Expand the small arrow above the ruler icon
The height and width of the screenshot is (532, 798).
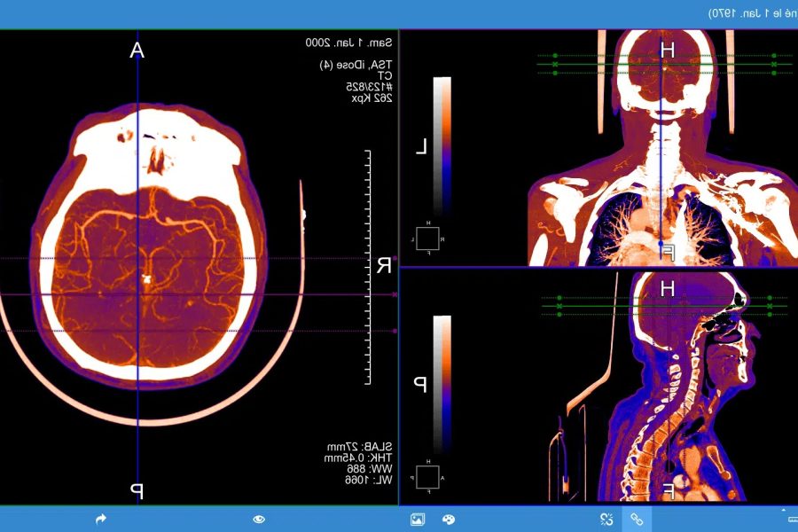point(783,510)
